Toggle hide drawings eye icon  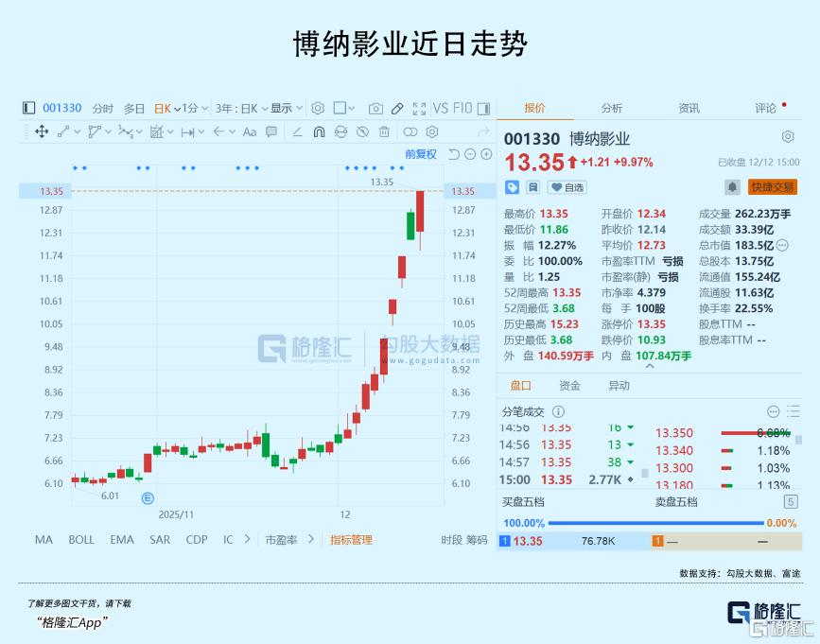point(362,132)
